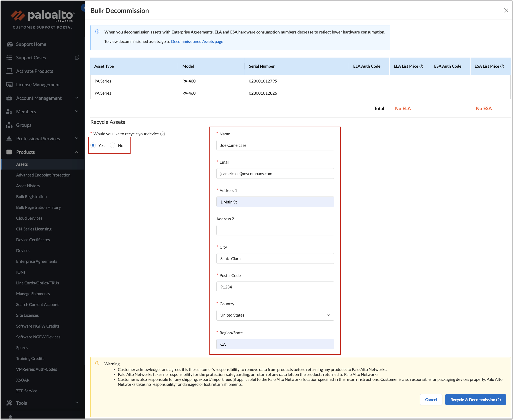513x420 pixels.
Task: Click the License Management icon
Action: tap(9, 85)
